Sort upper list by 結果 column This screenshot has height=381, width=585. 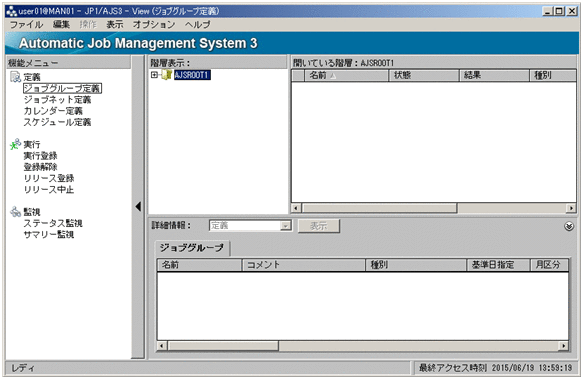click(494, 75)
